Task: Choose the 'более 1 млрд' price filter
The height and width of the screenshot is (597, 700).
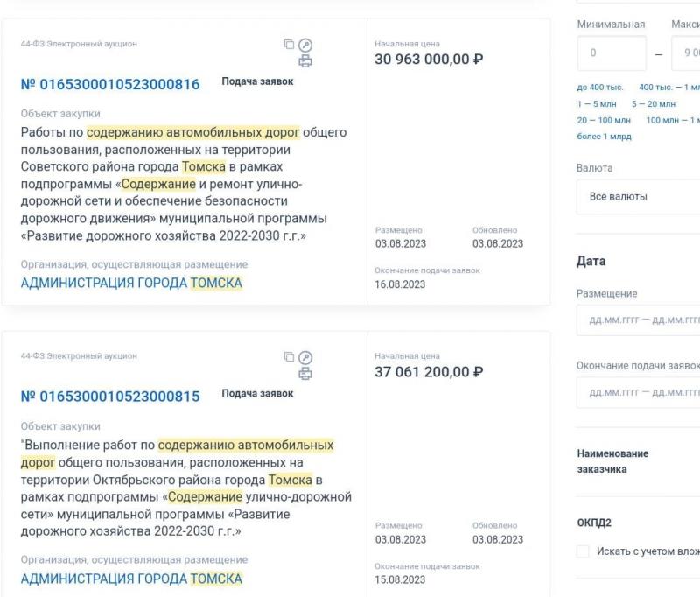Action: pyautogui.click(x=604, y=137)
